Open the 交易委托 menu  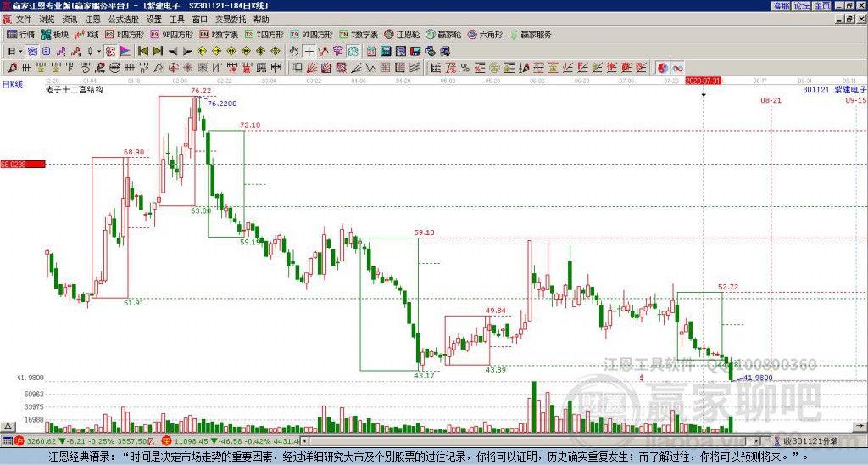point(231,20)
